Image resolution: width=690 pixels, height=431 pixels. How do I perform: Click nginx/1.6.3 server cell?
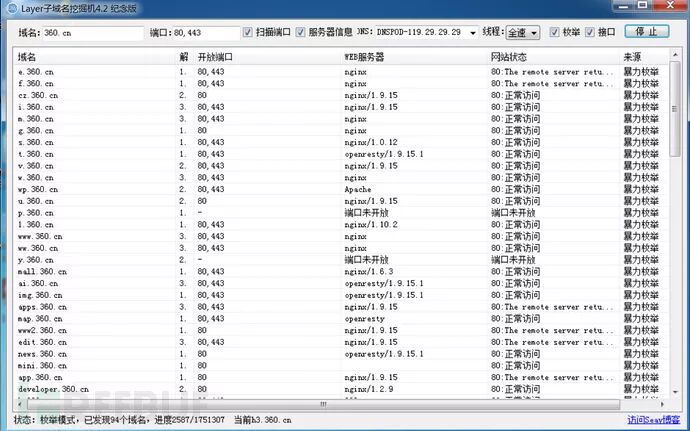pos(369,272)
